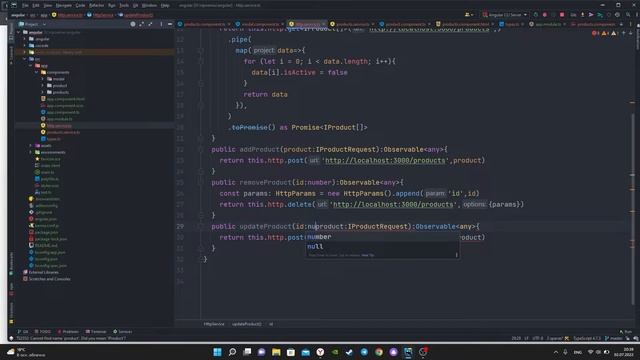Screen dimensions: 640x360
Task: Click the yellow warning indicator in editor
Action: click(x=605, y=33)
